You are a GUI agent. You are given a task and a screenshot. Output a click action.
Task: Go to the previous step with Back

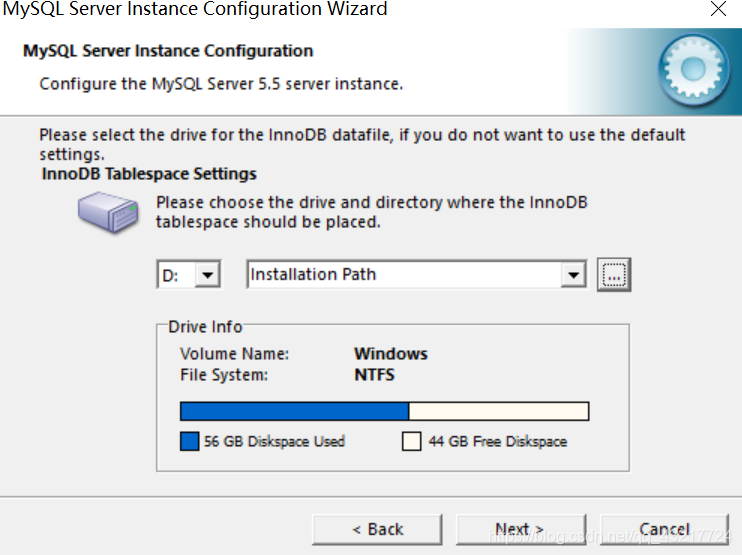click(x=377, y=529)
